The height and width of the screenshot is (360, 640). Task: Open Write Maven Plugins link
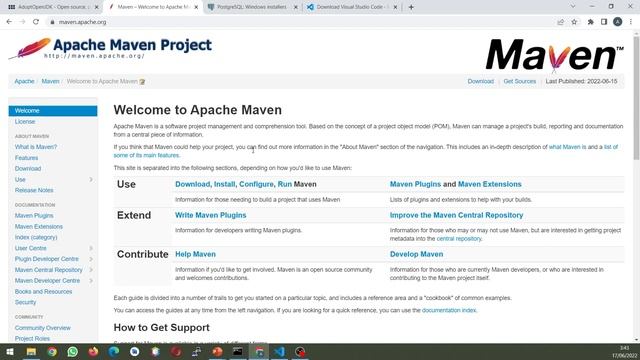click(211, 215)
